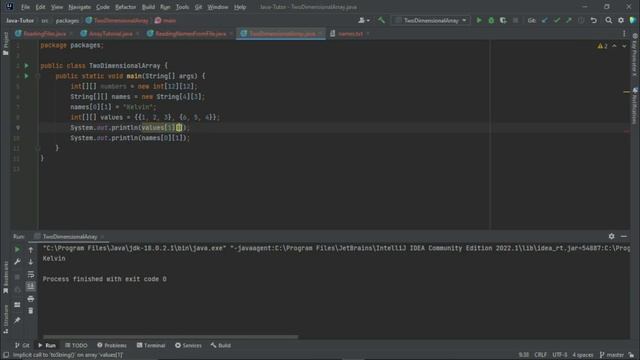Toggle soft-wrap in the Run console

pyautogui.click(x=31, y=274)
